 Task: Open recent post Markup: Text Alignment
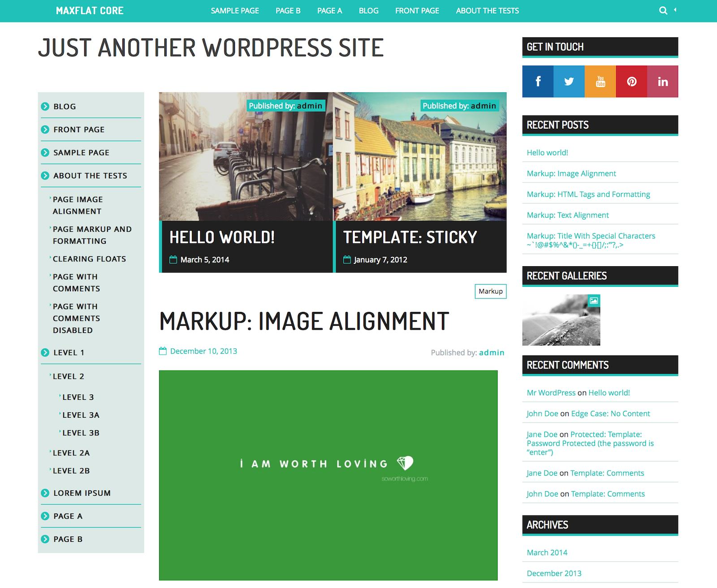coord(567,215)
